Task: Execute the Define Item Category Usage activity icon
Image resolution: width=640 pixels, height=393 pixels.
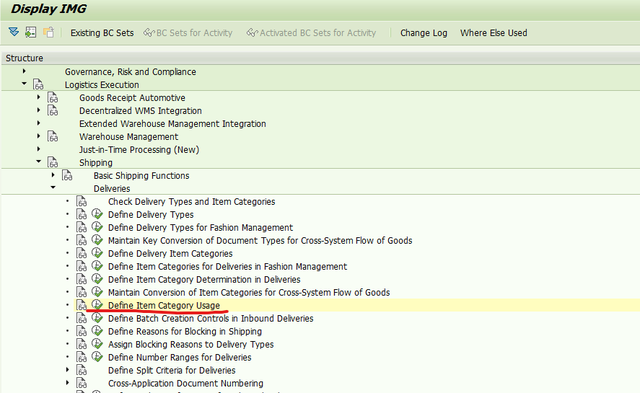Action: pyautogui.click(x=97, y=304)
